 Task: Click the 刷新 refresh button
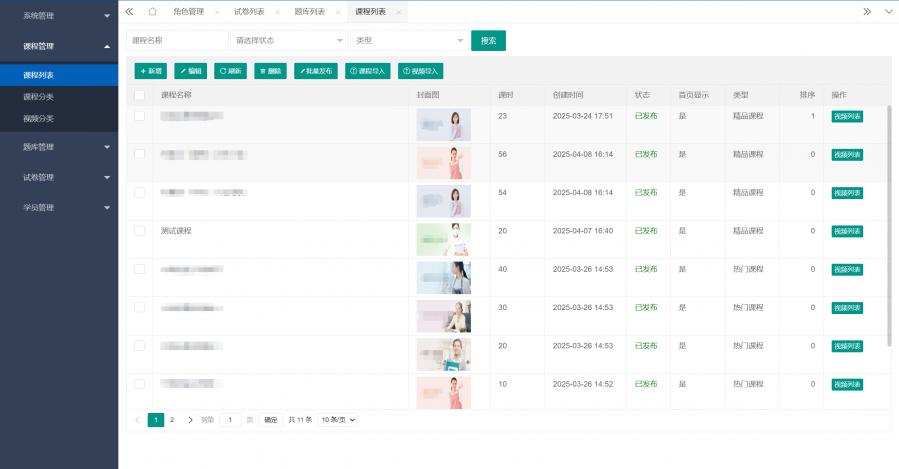coord(230,71)
